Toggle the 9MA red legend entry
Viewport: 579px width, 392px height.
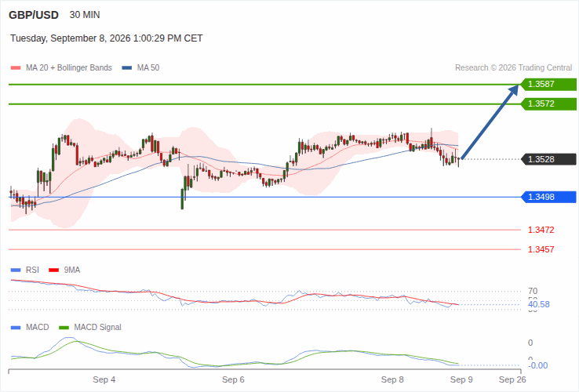click(x=64, y=270)
